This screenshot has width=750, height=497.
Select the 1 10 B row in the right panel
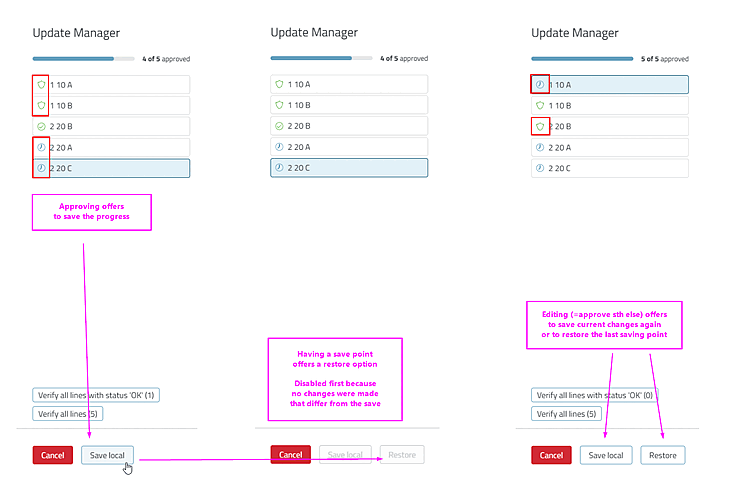[x=610, y=105]
